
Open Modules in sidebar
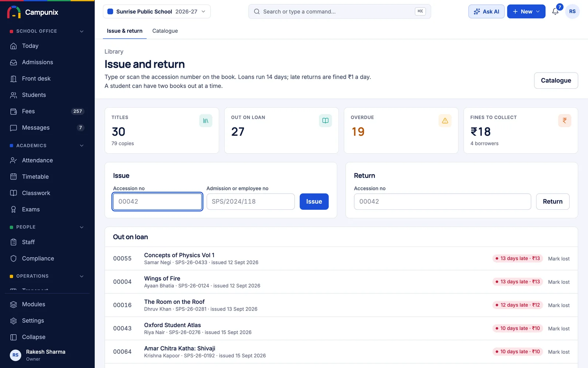pos(47,304)
